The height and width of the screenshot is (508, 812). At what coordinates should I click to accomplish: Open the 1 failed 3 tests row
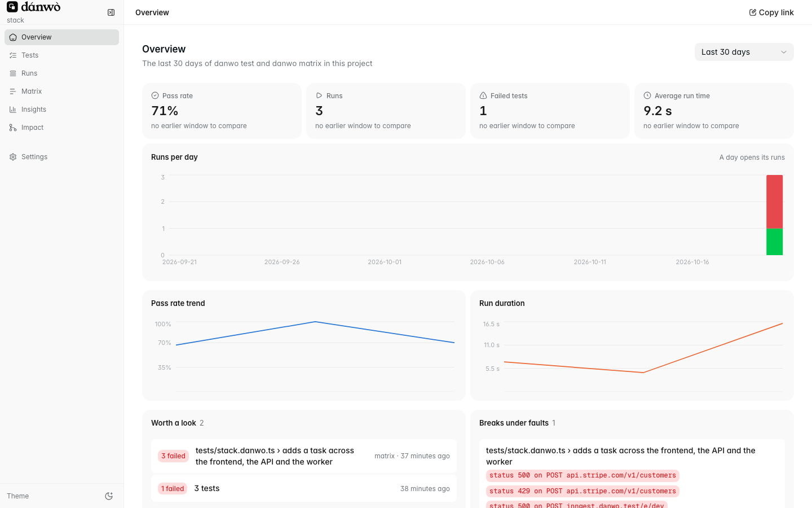tap(304, 488)
